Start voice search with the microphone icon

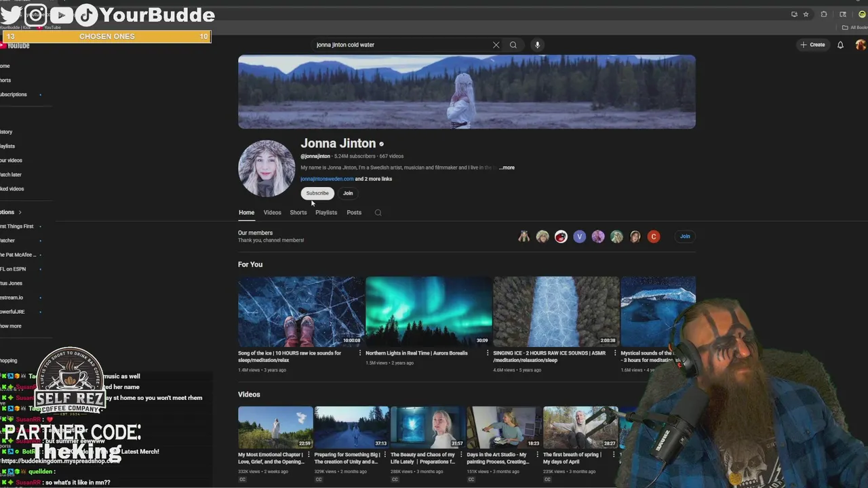pyautogui.click(x=537, y=45)
